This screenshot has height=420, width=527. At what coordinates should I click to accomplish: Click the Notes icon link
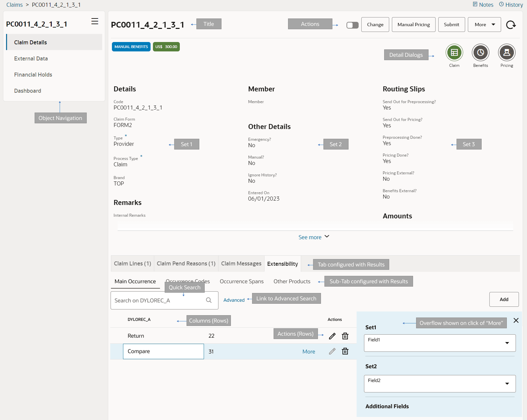point(483,5)
